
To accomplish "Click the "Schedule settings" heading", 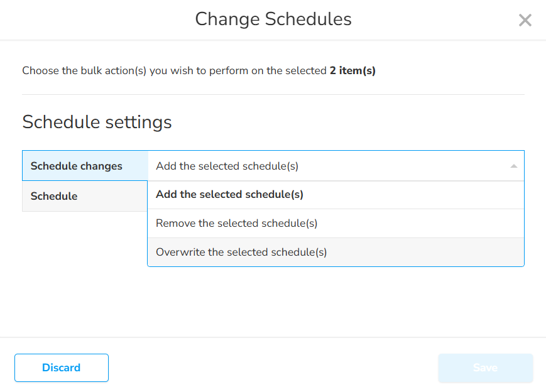I will pos(97,122).
